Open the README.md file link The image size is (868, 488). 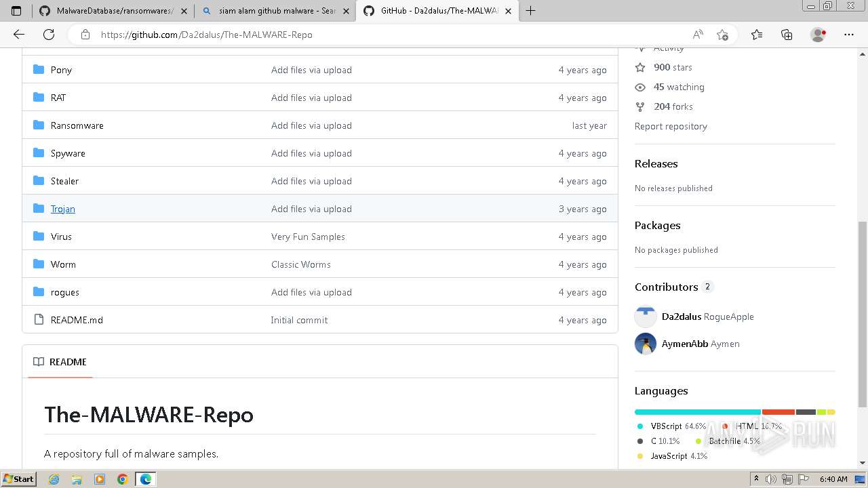click(x=77, y=320)
